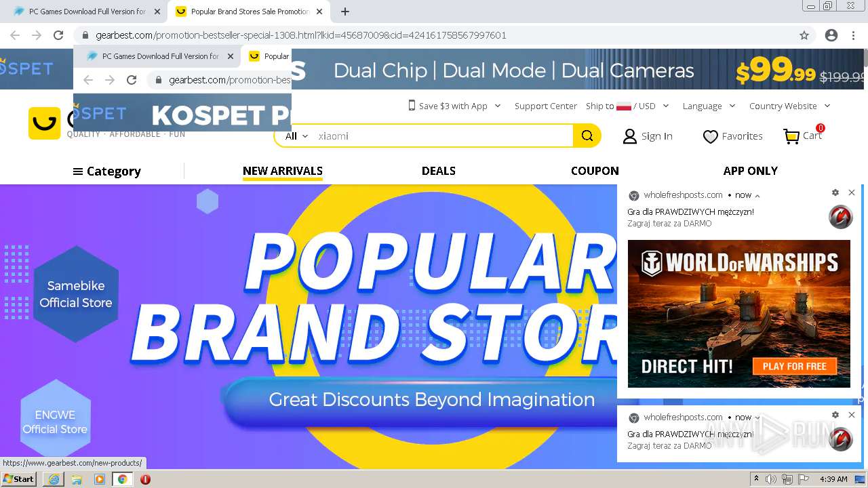Screen dimensions: 868x488
Task: Expand the Country Website dropdown
Action: (790, 106)
